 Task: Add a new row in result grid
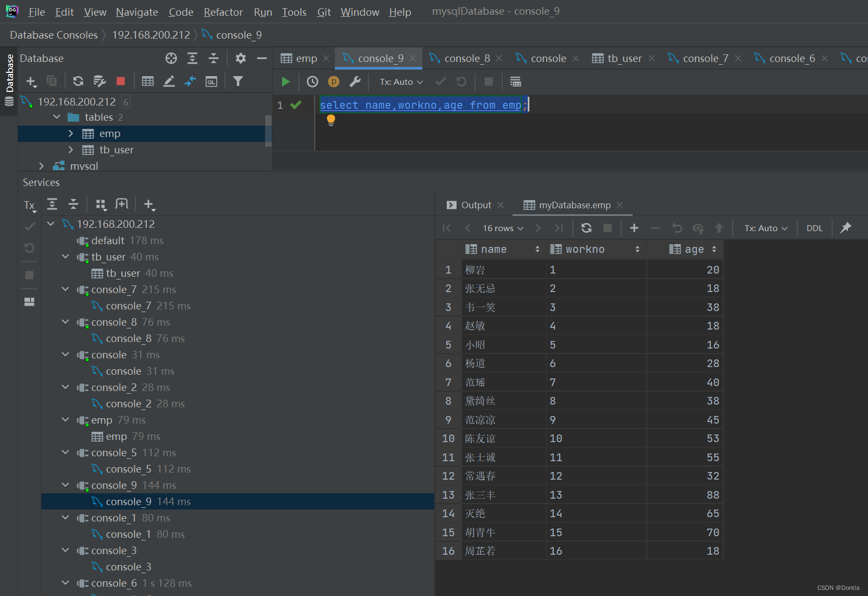pyautogui.click(x=634, y=228)
